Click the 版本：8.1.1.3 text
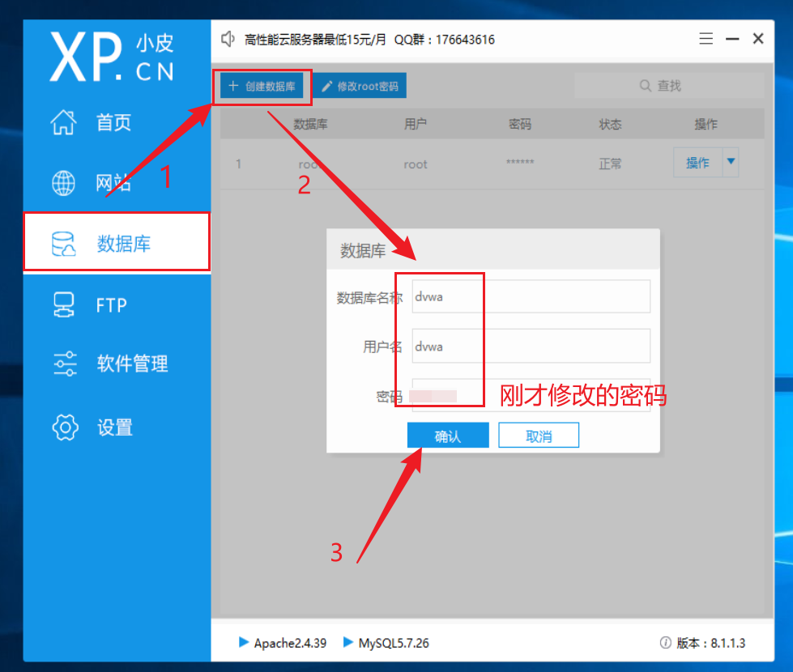793x672 pixels. tap(710, 643)
